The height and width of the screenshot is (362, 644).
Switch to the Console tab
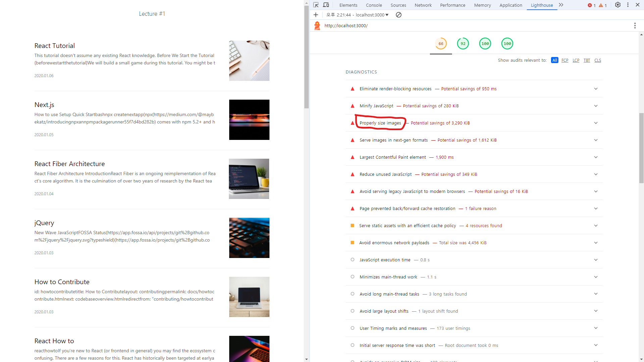coord(374,5)
